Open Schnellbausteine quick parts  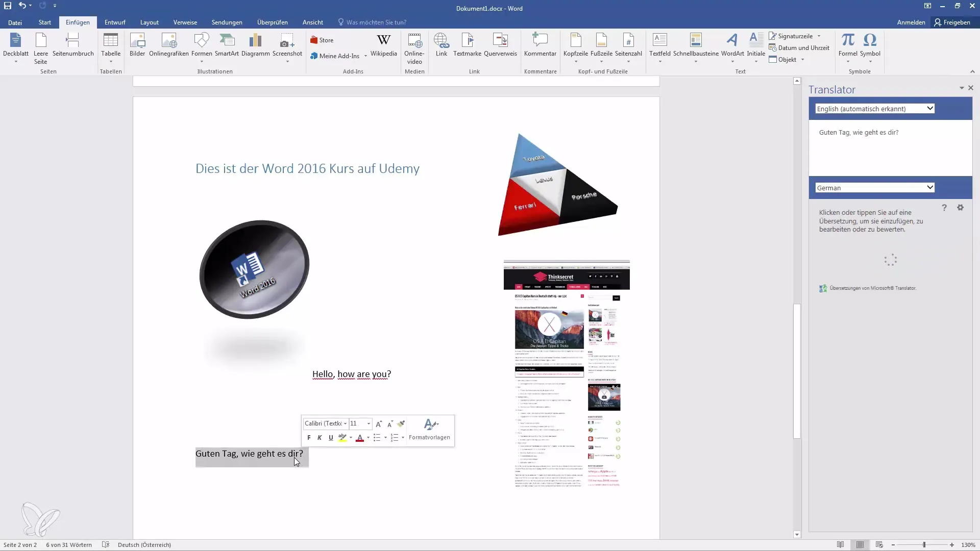(x=696, y=47)
